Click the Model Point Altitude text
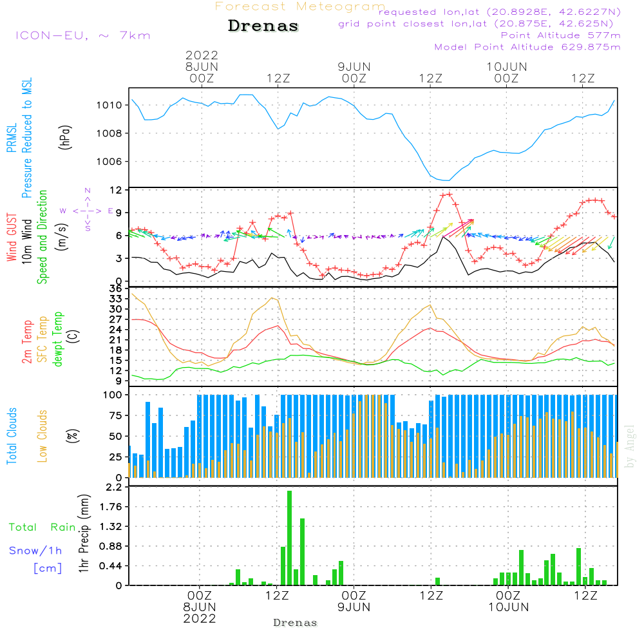 (527, 47)
